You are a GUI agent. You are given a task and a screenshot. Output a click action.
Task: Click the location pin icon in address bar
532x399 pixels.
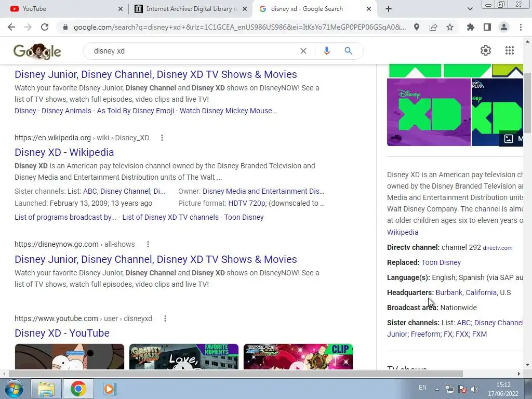[x=417, y=27]
